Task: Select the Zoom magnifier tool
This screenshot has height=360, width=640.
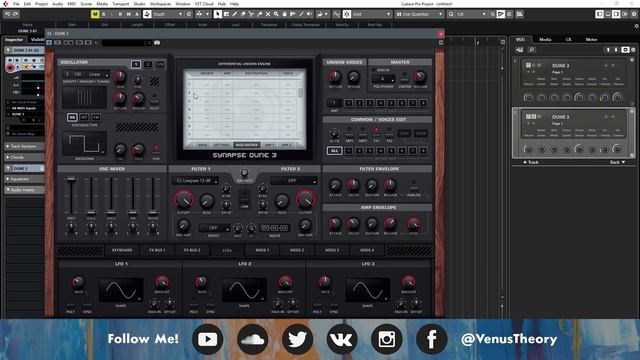Action: pos(276,14)
